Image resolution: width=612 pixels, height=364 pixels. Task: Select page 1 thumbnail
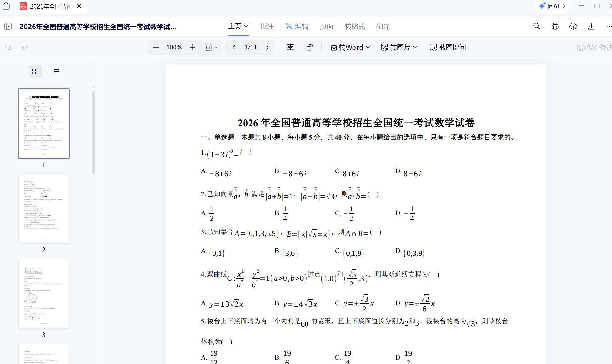coord(44,124)
